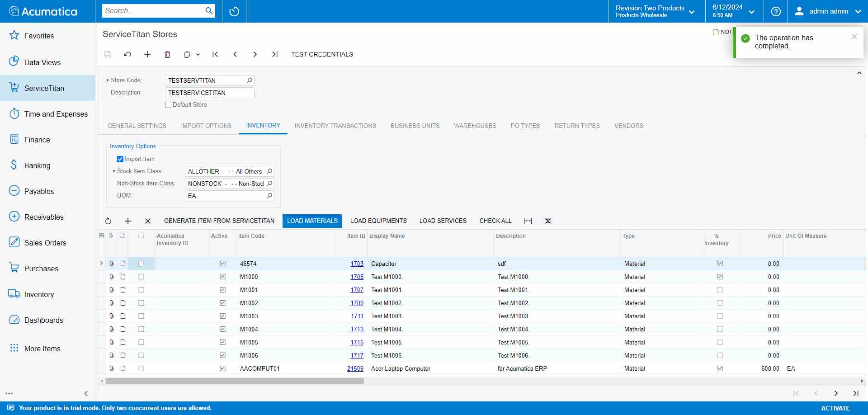Toggle Default Store checkbox
Viewport: 868px width, 415px height.
click(168, 105)
